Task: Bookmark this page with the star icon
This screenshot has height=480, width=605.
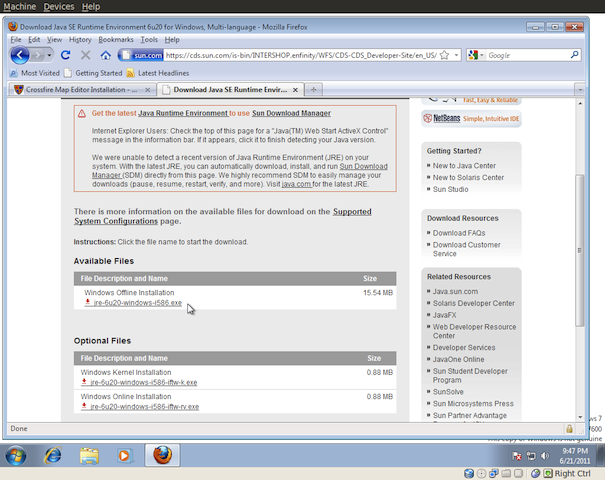Action: 444,55
